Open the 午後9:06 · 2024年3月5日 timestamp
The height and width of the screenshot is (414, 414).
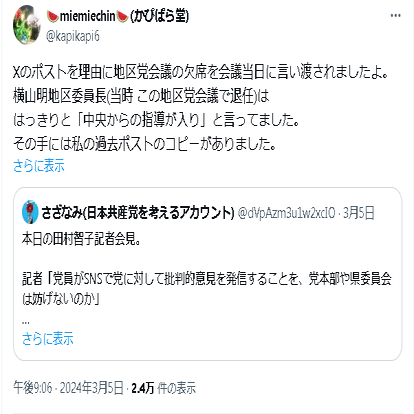point(68,388)
